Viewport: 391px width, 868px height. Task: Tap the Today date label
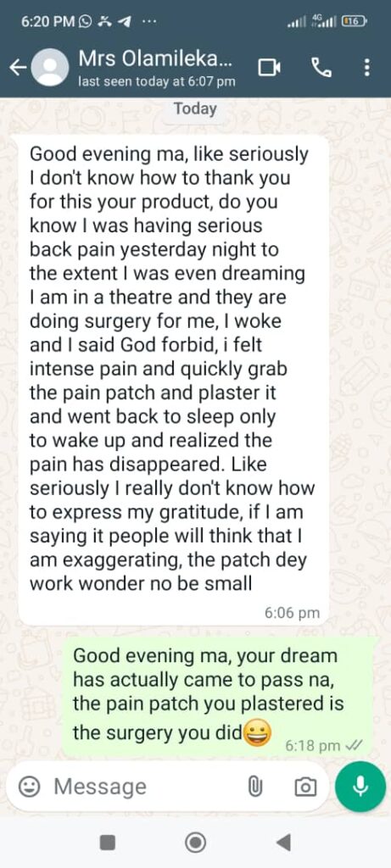click(x=195, y=108)
